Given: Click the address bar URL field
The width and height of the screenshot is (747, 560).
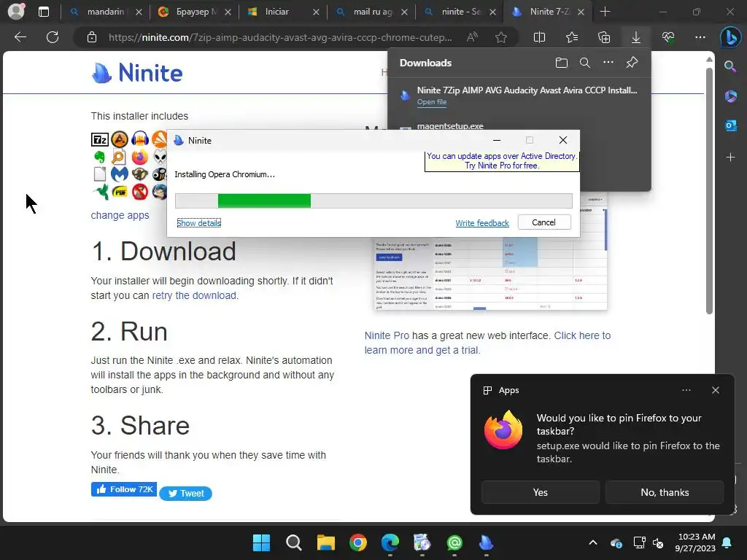Looking at the screenshot, I should point(280,37).
